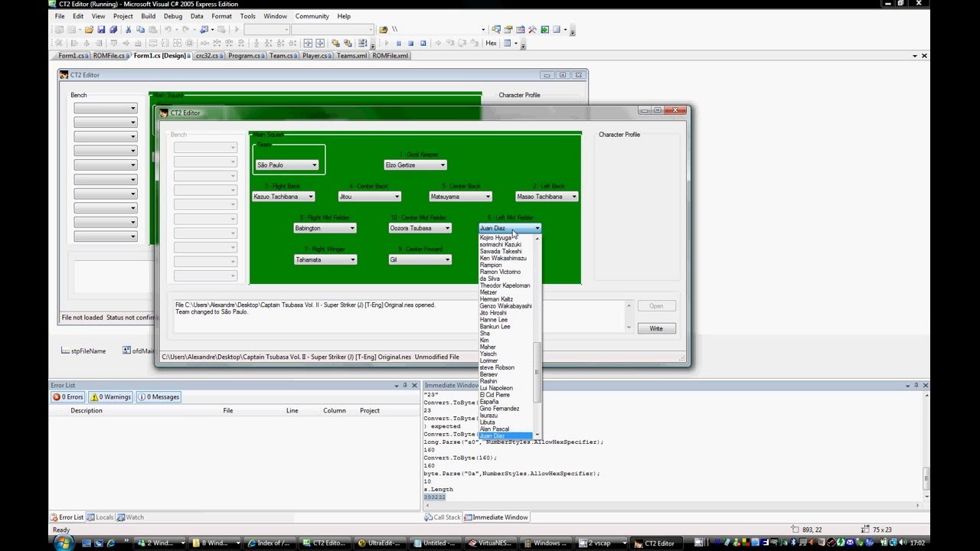Switch to the Teams.xml tab
This screenshot has height=551, width=980.
(351, 56)
